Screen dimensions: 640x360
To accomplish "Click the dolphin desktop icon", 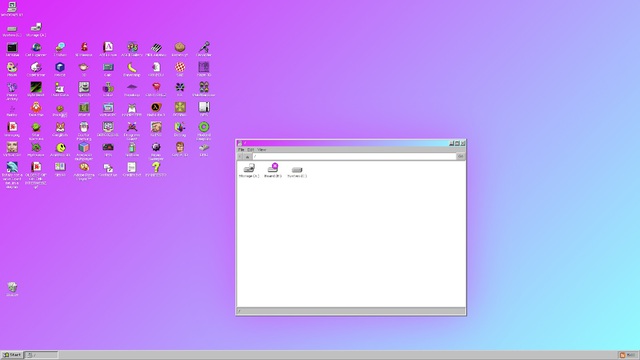I will [x=12, y=175].
